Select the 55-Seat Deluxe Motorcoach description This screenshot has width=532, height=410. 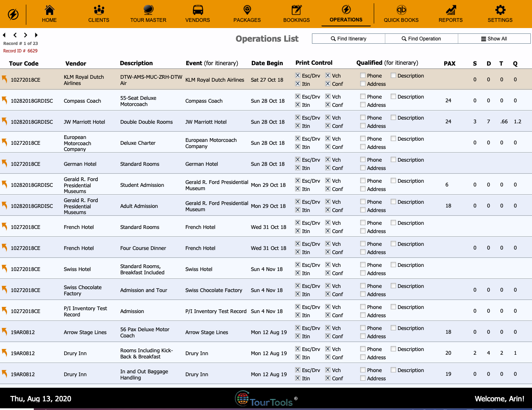pyautogui.click(x=138, y=101)
